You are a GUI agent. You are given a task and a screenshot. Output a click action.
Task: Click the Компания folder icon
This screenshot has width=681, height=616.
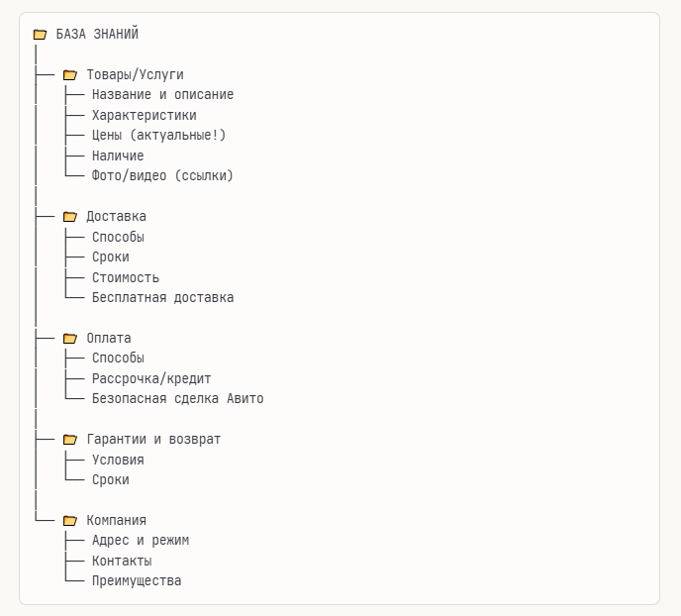(x=70, y=521)
